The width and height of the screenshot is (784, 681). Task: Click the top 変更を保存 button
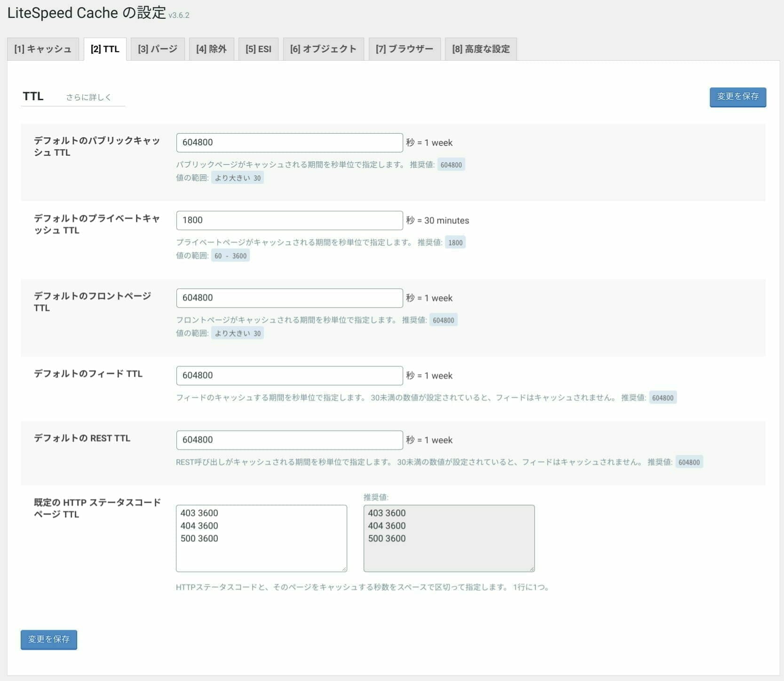(737, 97)
